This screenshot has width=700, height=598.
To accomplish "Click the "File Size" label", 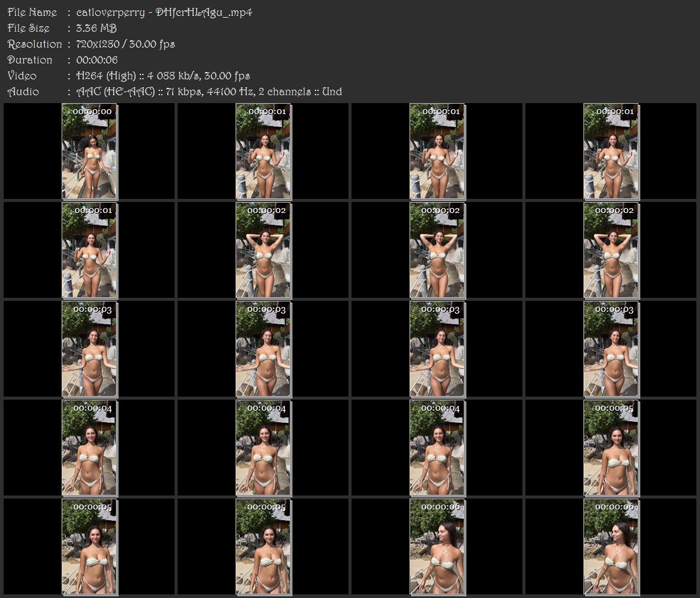I will tap(29, 28).
